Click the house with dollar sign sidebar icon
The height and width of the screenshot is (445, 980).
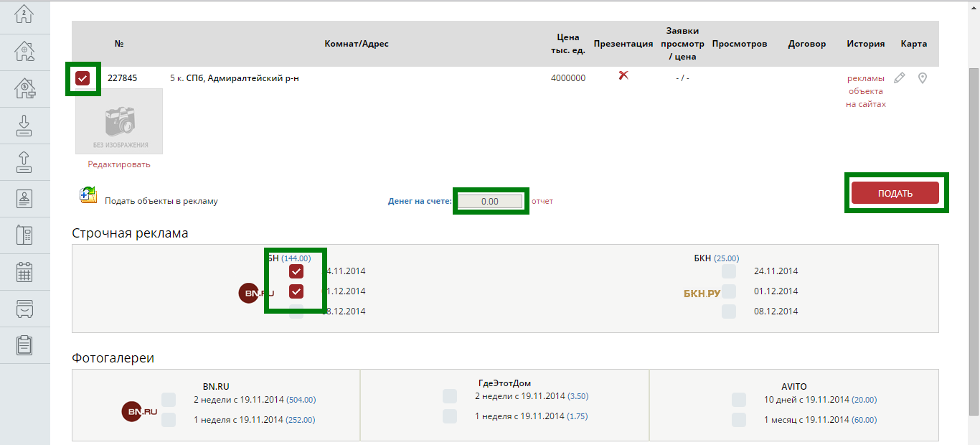coord(24,88)
